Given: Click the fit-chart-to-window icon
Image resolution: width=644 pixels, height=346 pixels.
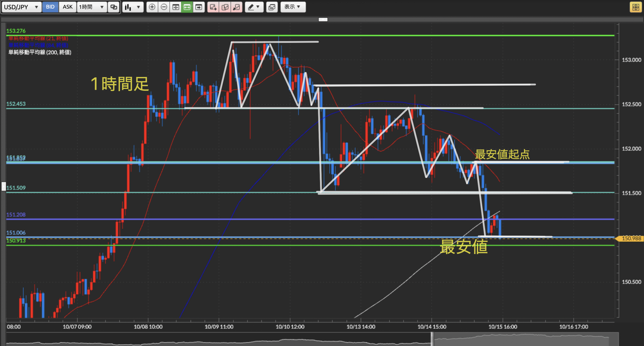Looking at the screenshot, I should point(176,7).
